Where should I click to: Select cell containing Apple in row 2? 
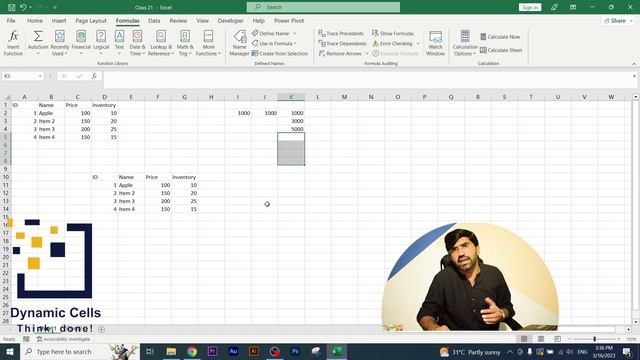pos(51,113)
